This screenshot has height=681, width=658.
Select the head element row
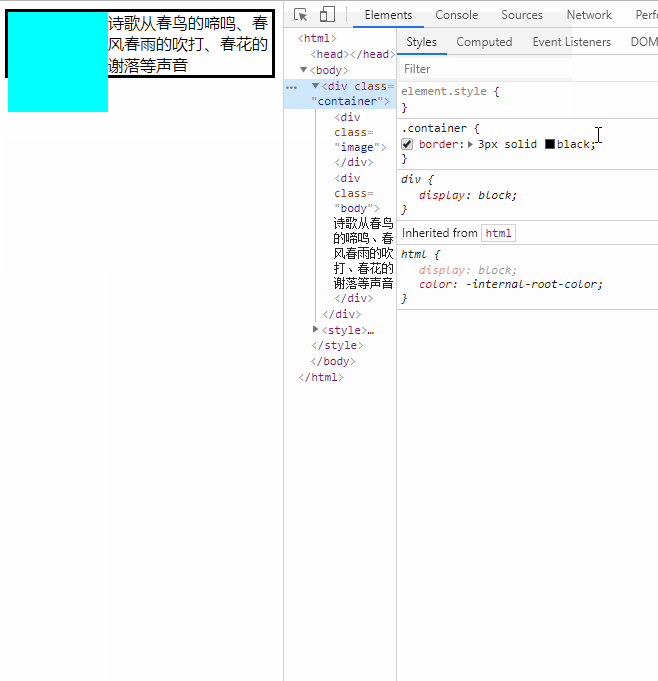point(352,54)
